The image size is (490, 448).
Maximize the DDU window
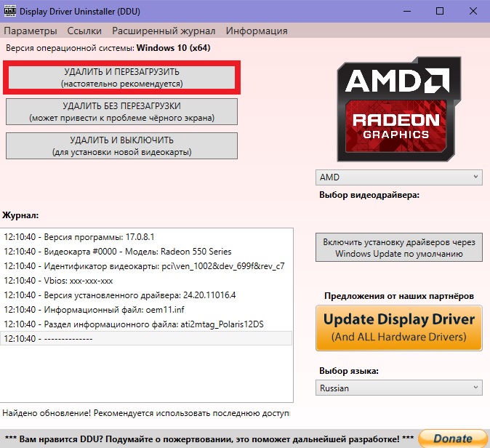pyautogui.click(x=440, y=11)
